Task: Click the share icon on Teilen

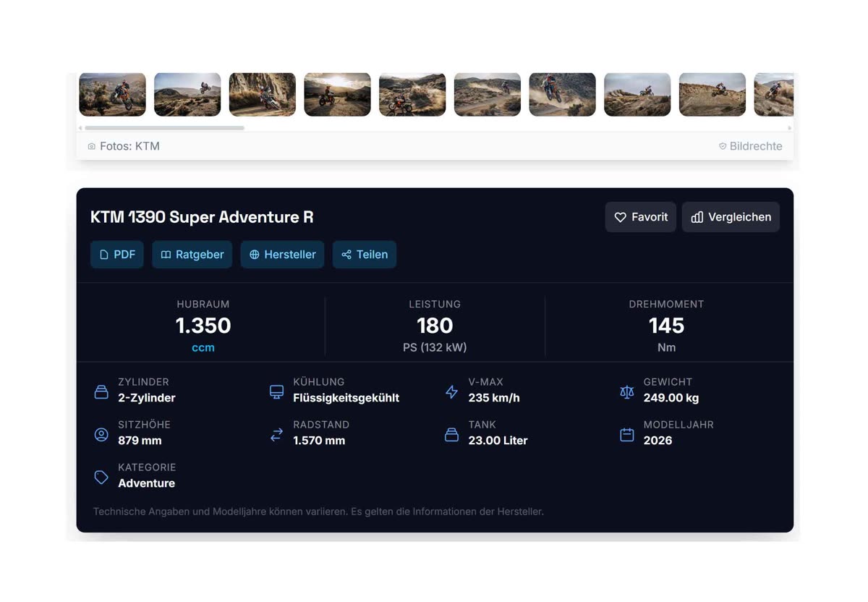Action: (x=346, y=255)
